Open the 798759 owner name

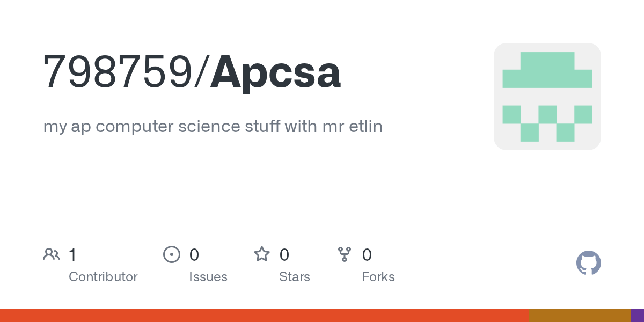[x=119, y=72]
